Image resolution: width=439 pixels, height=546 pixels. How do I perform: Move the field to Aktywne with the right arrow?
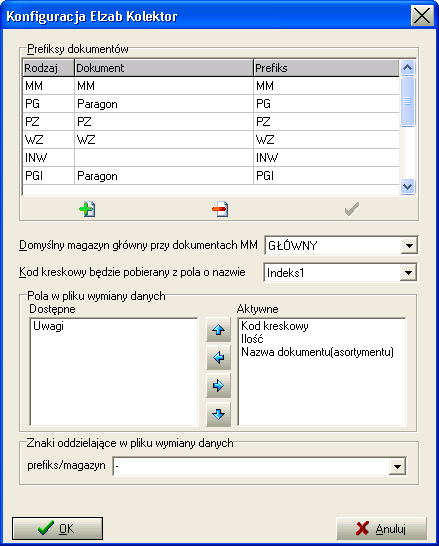pos(218,385)
